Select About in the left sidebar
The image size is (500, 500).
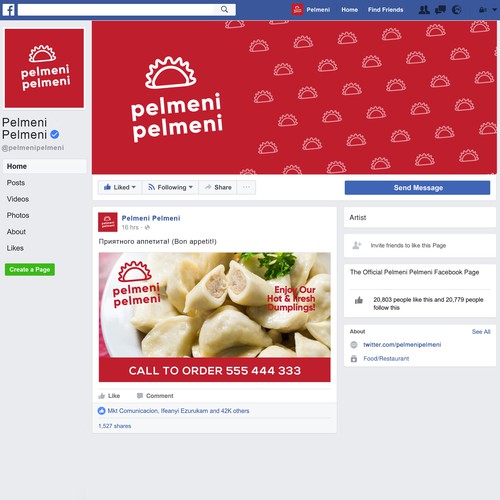pyautogui.click(x=16, y=232)
